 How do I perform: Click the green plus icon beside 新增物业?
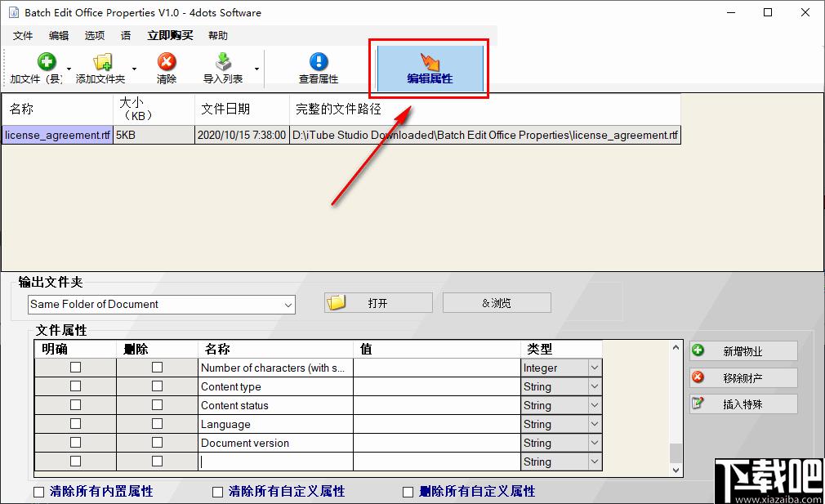pos(698,350)
